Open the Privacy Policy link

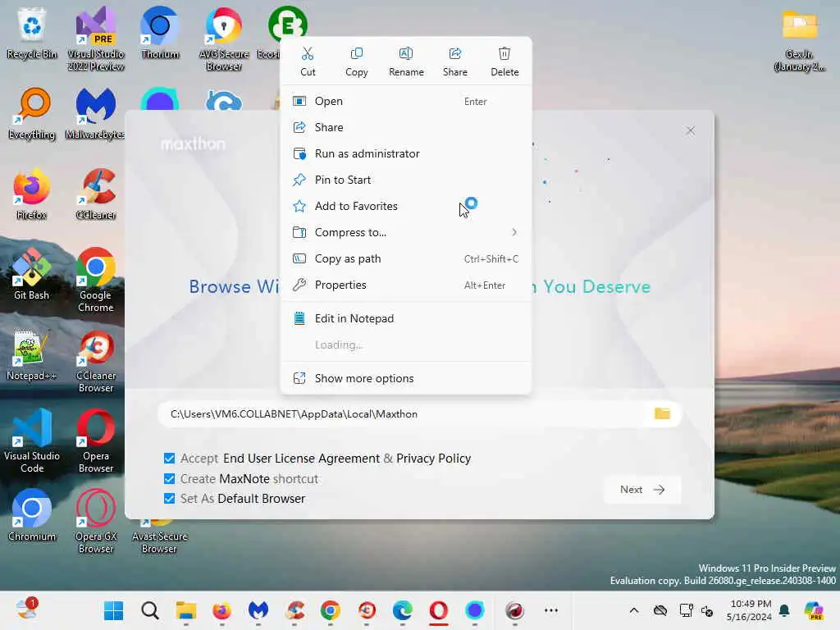tap(433, 459)
